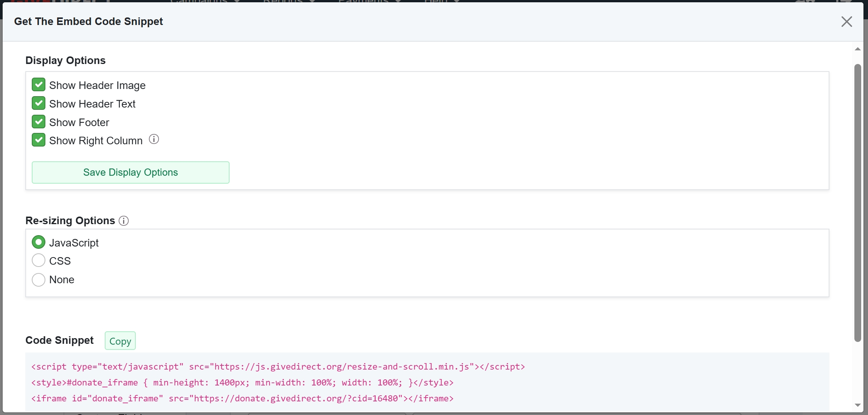The image size is (868, 415).
Task: Toggle the Show Header Text checkbox
Action: (39, 103)
